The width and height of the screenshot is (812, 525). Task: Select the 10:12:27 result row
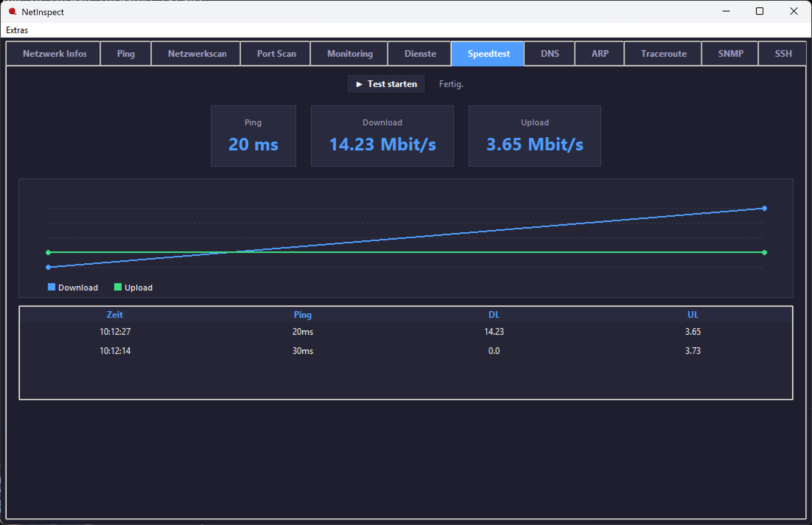click(406, 332)
